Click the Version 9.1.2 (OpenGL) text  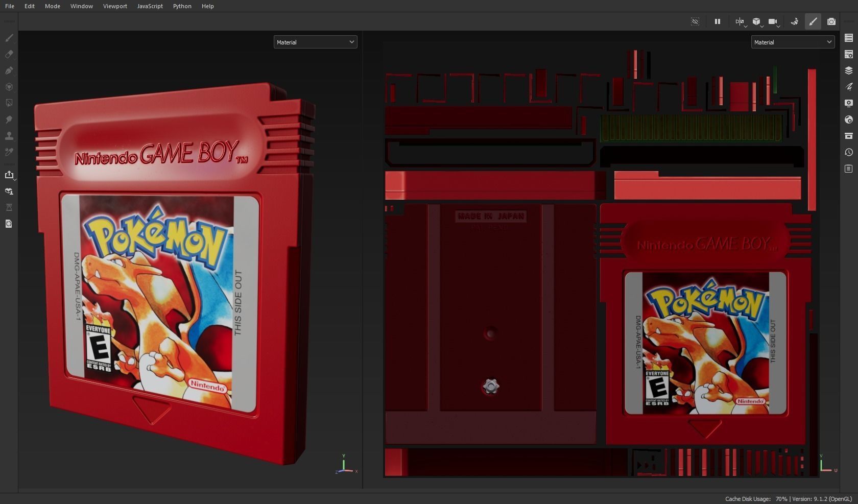[822, 499]
